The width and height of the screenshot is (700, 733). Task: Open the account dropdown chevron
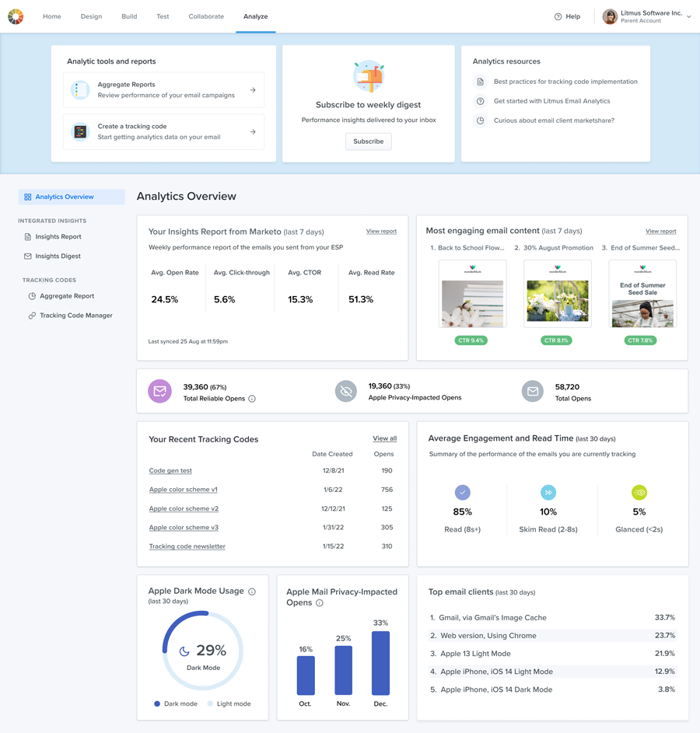pos(689,17)
